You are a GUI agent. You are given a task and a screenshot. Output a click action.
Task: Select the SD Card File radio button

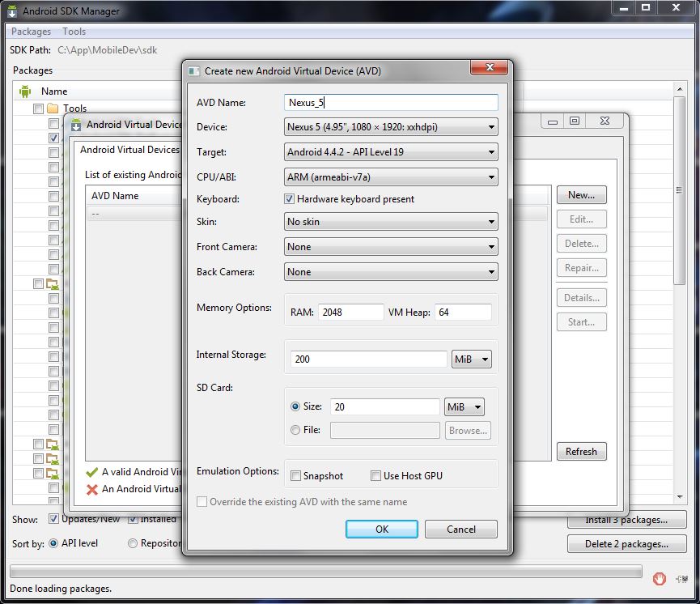pyautogui.click(x=295, y=430)
